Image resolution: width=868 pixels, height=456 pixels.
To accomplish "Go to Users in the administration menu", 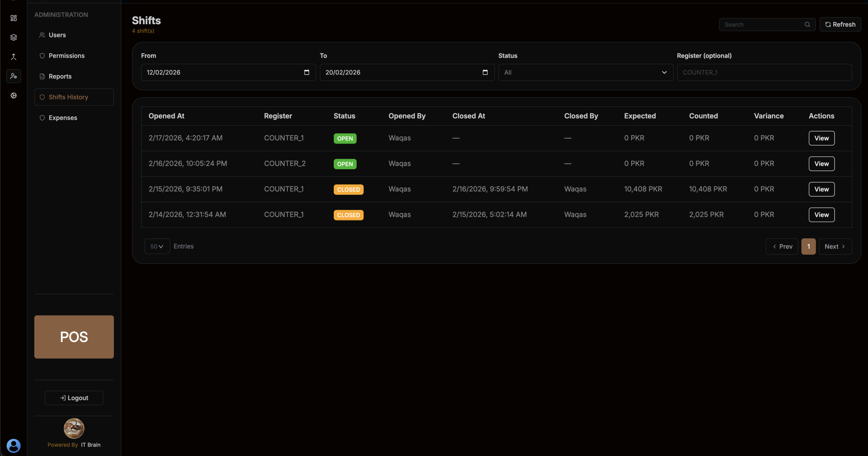I will pyautogui.click(x=57, y=35).
